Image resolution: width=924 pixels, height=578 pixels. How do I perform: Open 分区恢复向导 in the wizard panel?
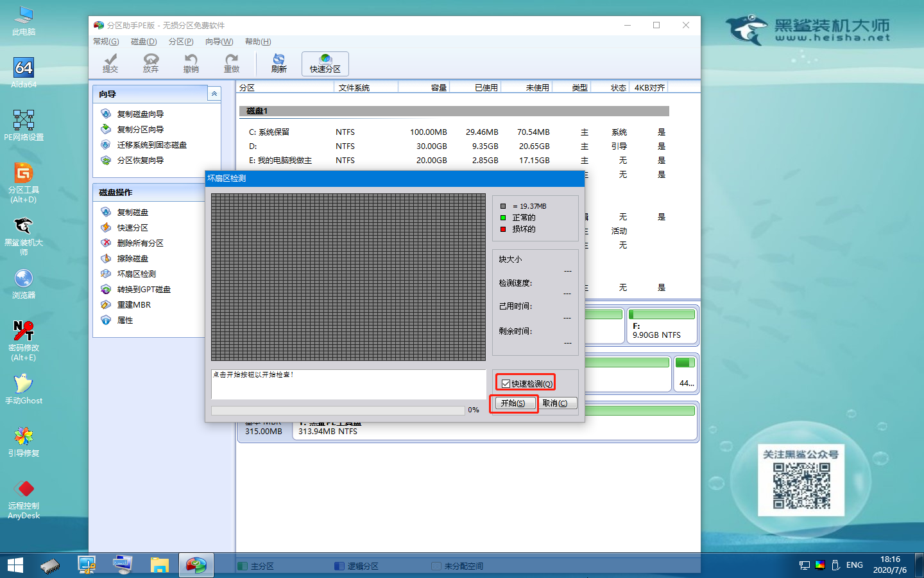[140, 160]
